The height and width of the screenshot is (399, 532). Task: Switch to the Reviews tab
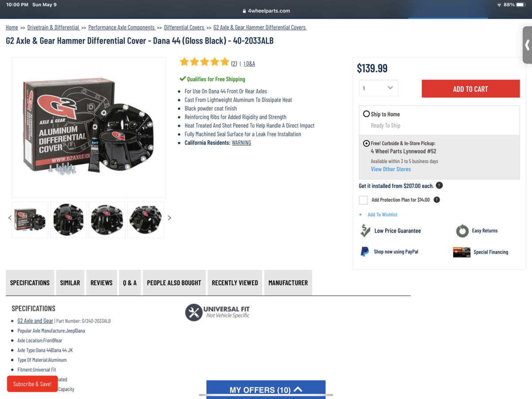coord(102,282)
